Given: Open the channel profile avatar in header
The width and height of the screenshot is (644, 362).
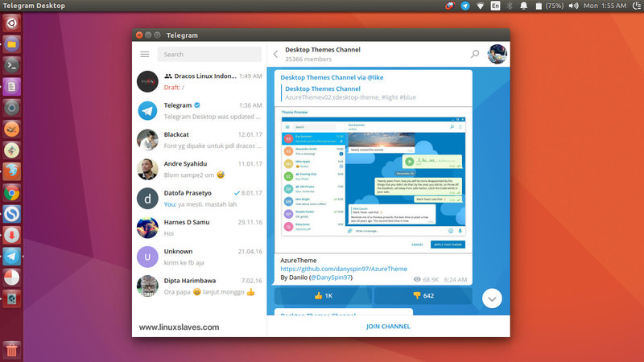Looking at the screenshot, I should [497, 54].
